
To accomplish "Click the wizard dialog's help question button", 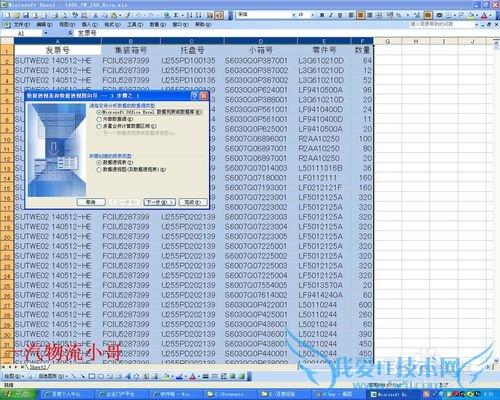I will click(195, 96).
